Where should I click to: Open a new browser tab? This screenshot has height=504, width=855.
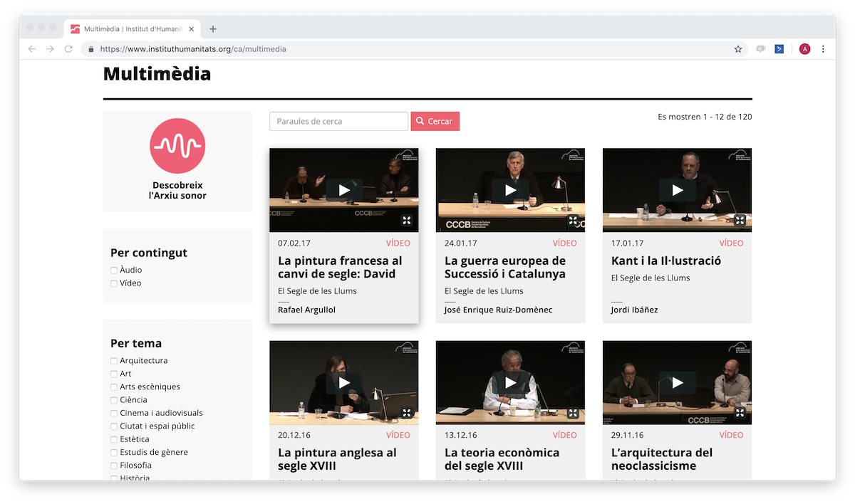point(213,29)
